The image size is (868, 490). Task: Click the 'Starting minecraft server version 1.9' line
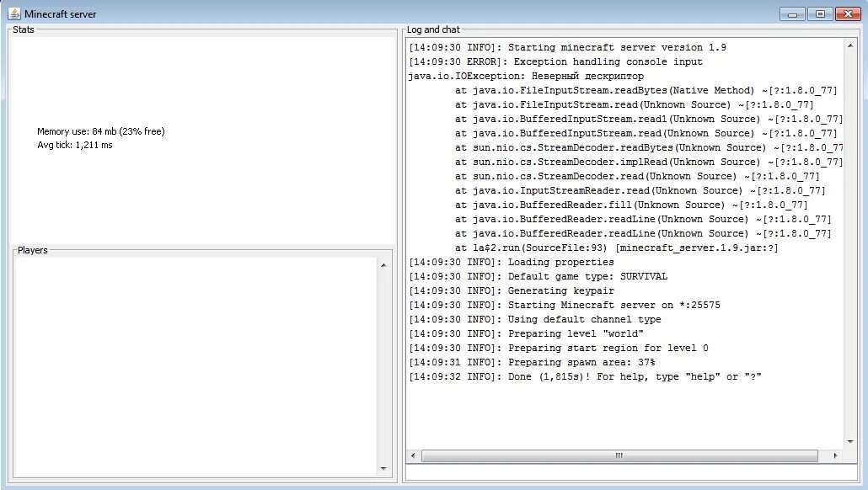567,47
